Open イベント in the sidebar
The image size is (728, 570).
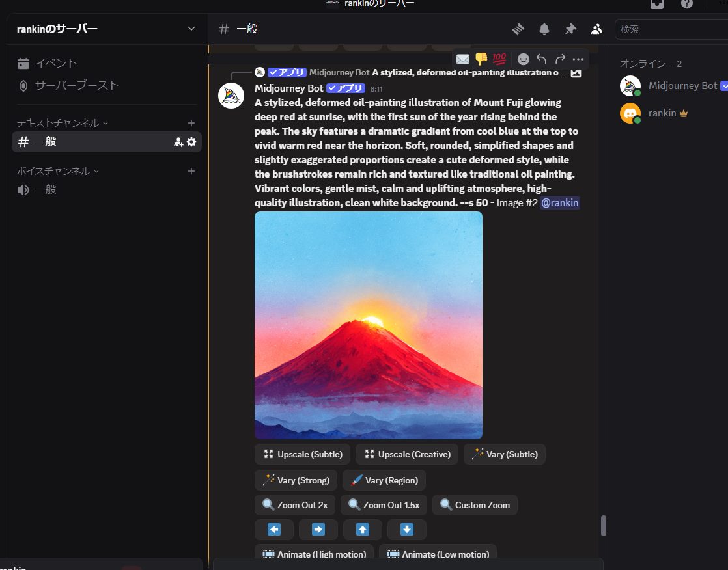pyautogui.click(x=56, y=63)
